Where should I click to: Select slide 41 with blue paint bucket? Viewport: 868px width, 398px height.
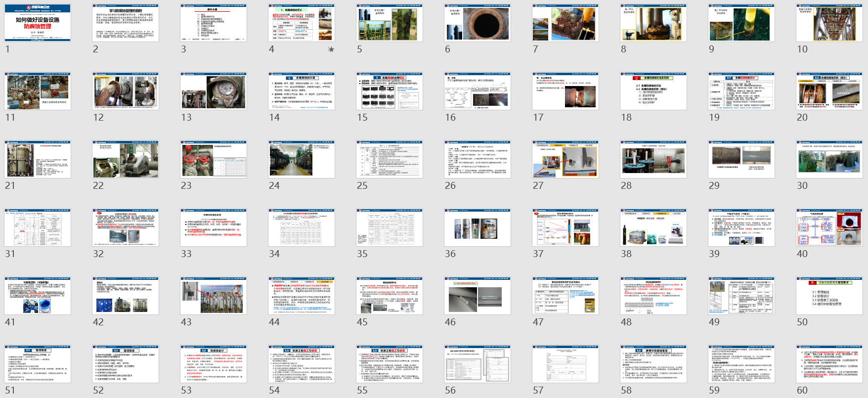pos(38,296)
